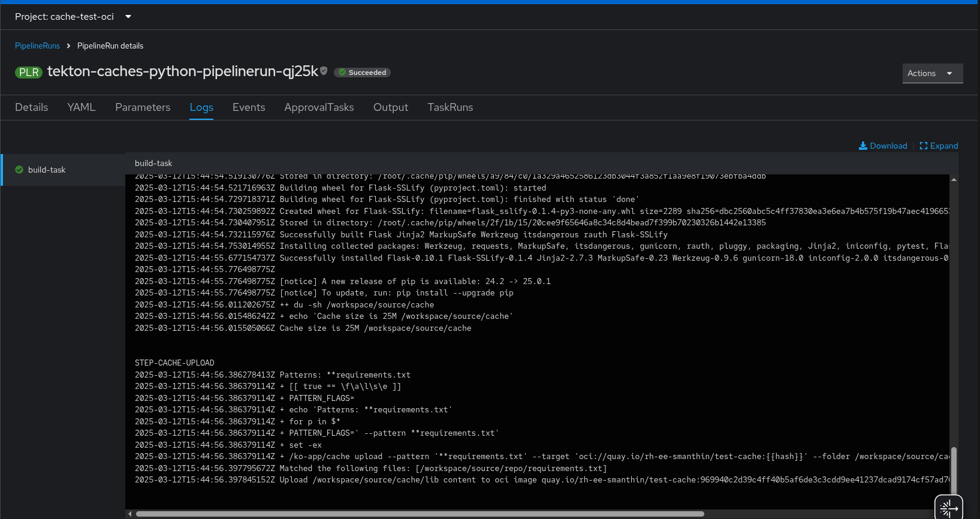Viewport: 980px width, 519px height.
Task: Switch to the Details tab
Action: [32, 107]
